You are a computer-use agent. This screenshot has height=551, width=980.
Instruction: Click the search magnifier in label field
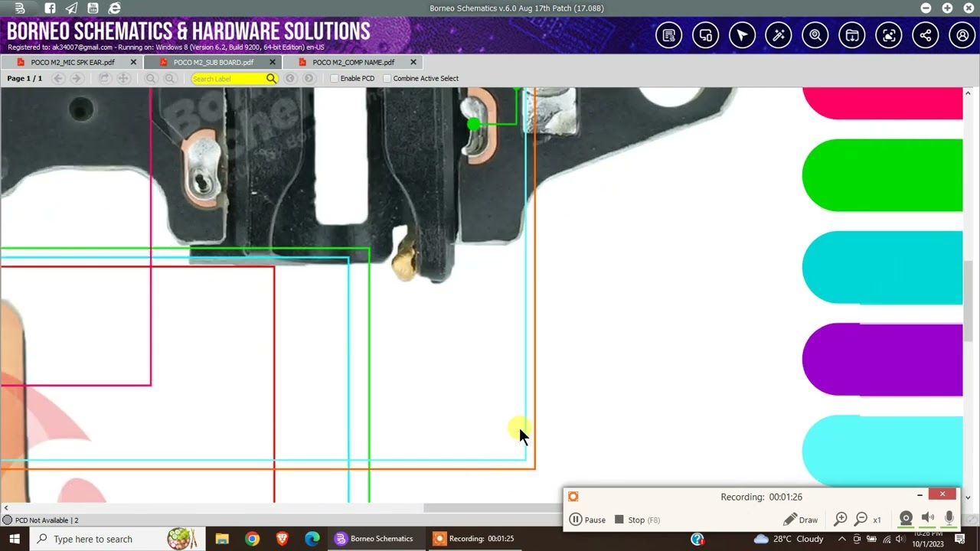(271, 78)
